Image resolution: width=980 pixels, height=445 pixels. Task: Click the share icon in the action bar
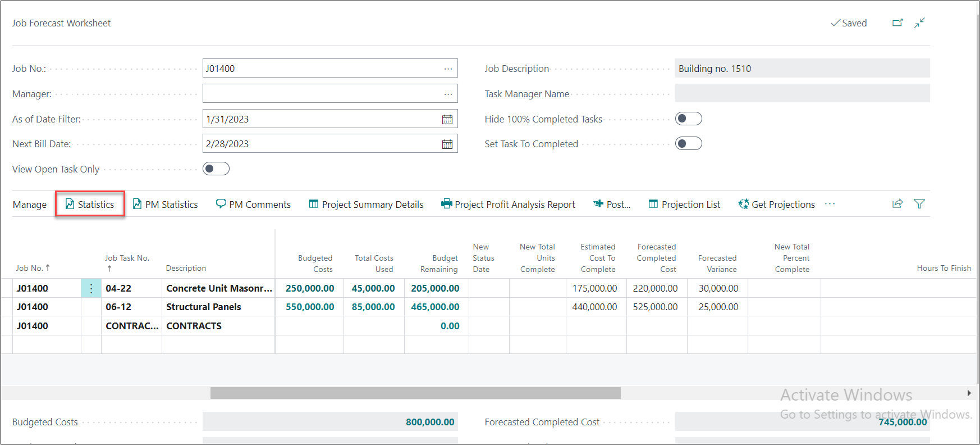coord(897,204)
